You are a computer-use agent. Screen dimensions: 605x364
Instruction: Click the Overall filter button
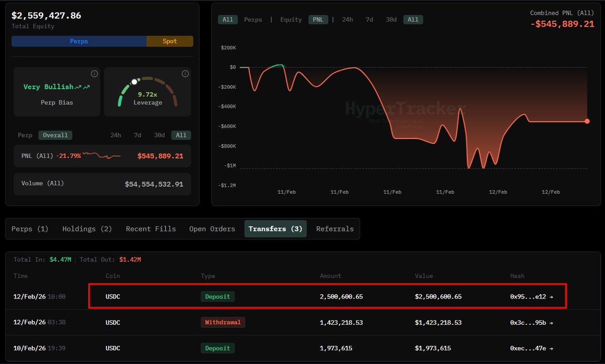click(55, 135)
